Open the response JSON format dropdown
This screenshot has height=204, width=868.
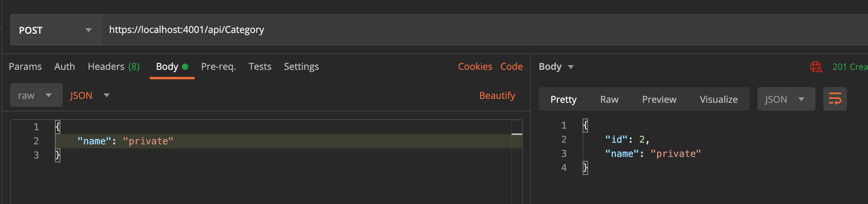point(786,99)
